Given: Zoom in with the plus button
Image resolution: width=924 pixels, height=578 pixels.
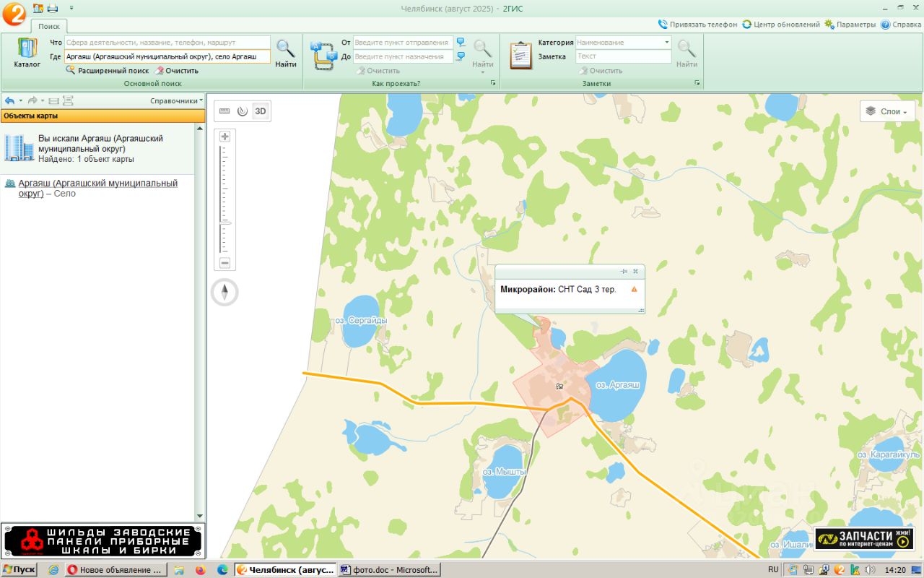Looking at the screenshot, I should tap(225, 137).
